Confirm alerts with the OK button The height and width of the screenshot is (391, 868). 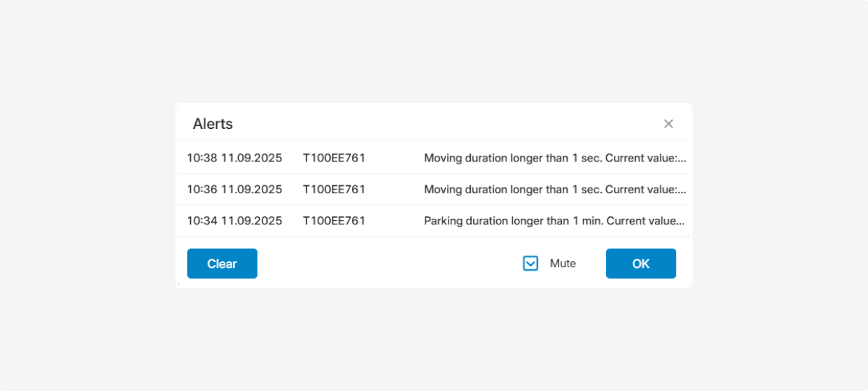tap(641, 264)
